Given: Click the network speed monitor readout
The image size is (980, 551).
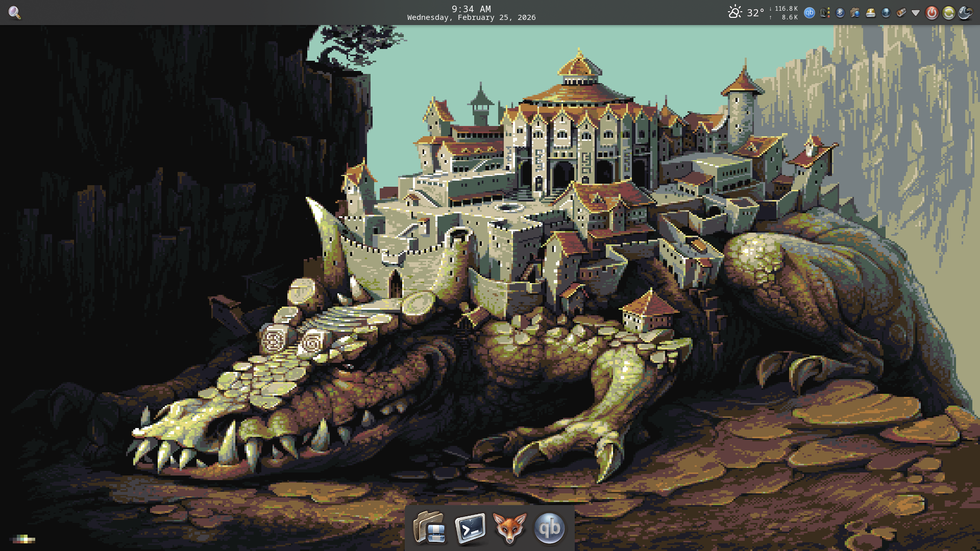Looking at the screenshot, I should [783, 13].
